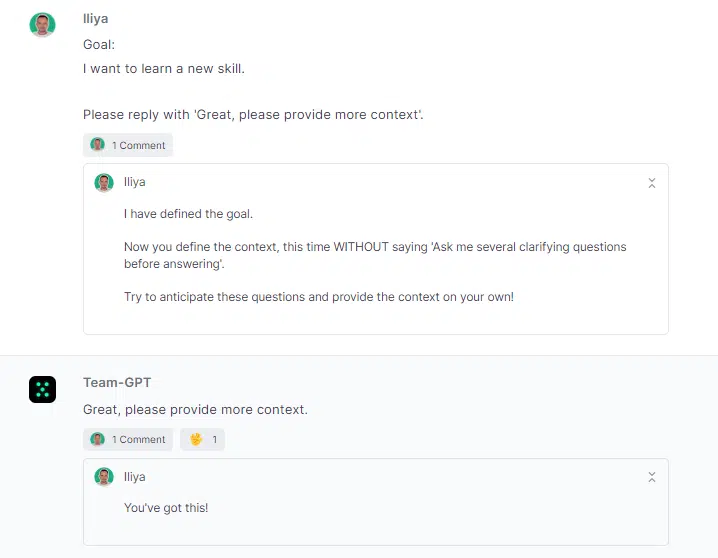Toggle the '1 Comment' button under Iliya's message
The image size is (718, 558).
pyautogui.click(x=128, y=145)
